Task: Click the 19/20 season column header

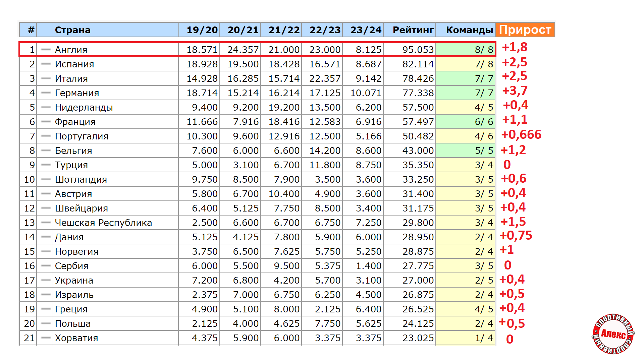Action: click(202, 30)
